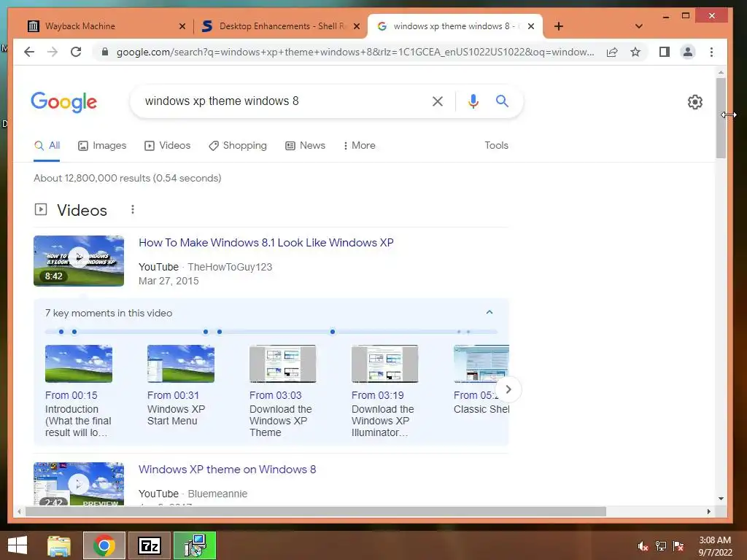Maximize the Chrome window
747x560 pixels.
[686, 16]
